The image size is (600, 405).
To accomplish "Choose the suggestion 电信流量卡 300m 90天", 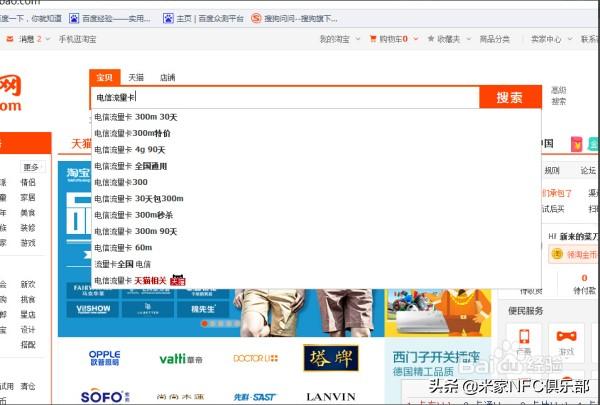I will pos(316,231).
